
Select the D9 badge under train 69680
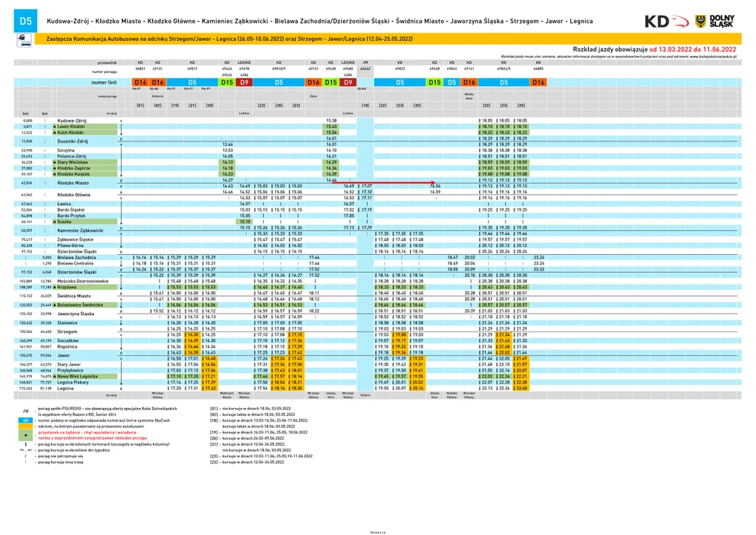click(x=348, y=82)
